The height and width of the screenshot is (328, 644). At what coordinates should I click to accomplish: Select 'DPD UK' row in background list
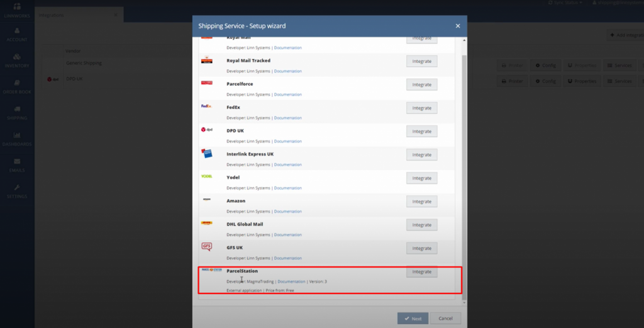pyautogui.click(x=74, y=79)
